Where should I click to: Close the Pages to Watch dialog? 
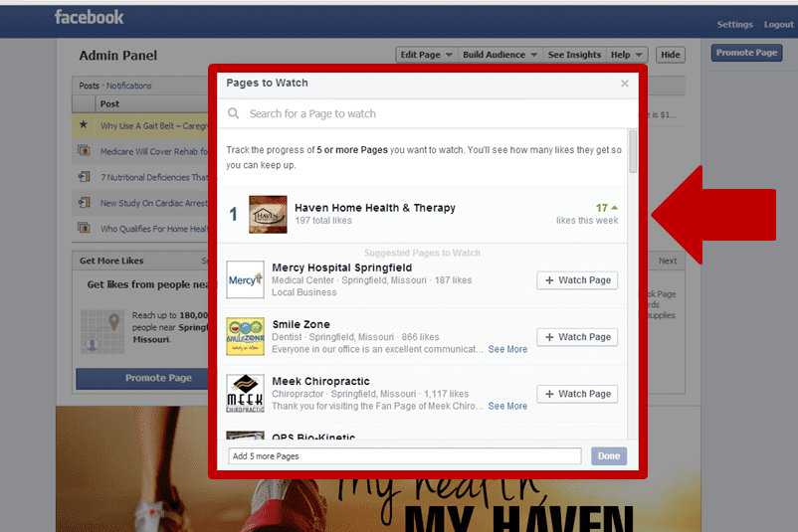tap(625, 84)
